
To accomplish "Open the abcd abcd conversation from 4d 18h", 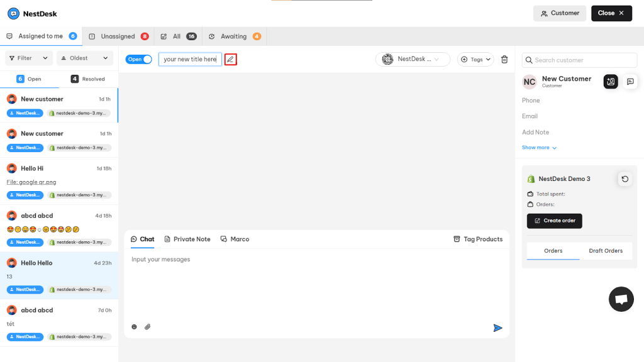I will pos(59,229).
